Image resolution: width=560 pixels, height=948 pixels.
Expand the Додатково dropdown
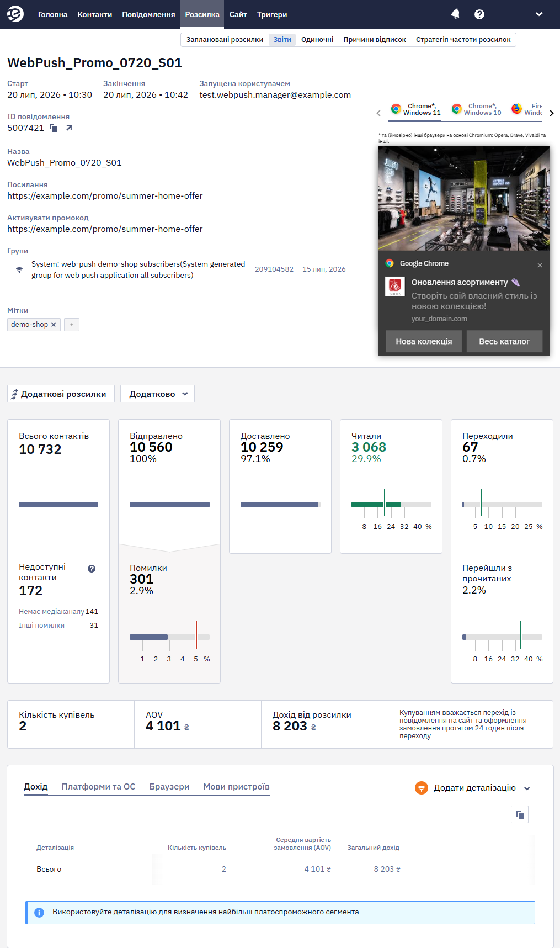pos(157,394)
